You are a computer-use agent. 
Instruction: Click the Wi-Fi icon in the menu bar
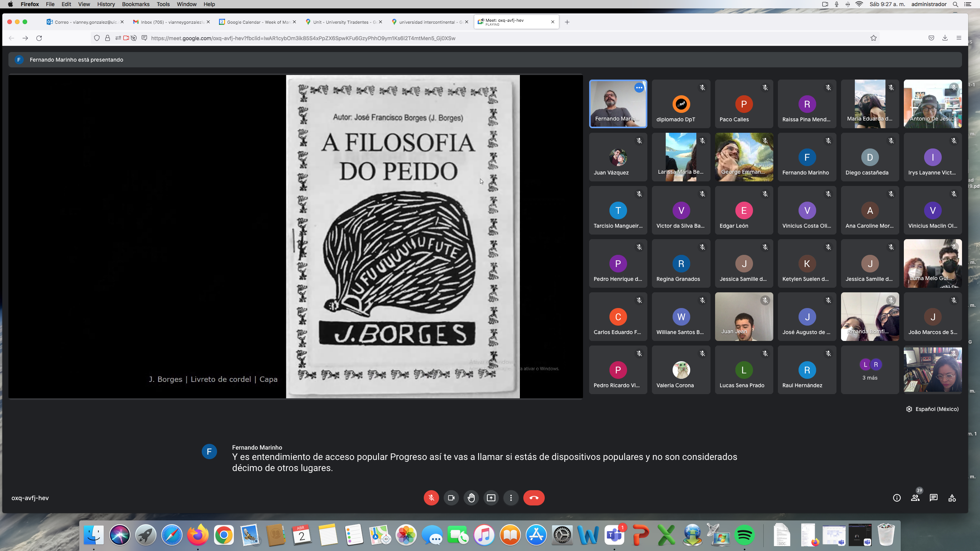point(859,4)
